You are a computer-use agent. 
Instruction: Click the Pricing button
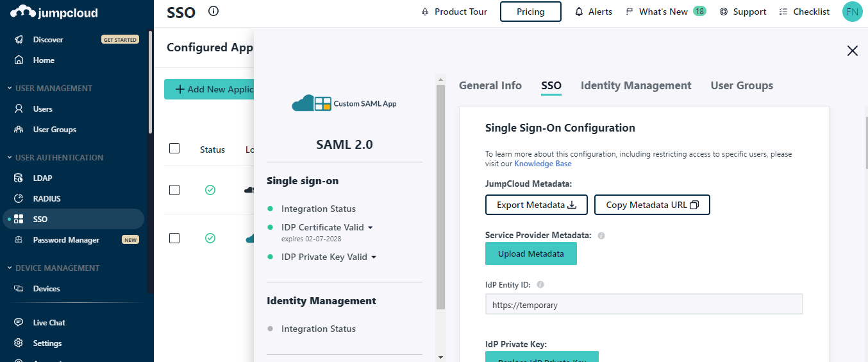click(531, 12)
